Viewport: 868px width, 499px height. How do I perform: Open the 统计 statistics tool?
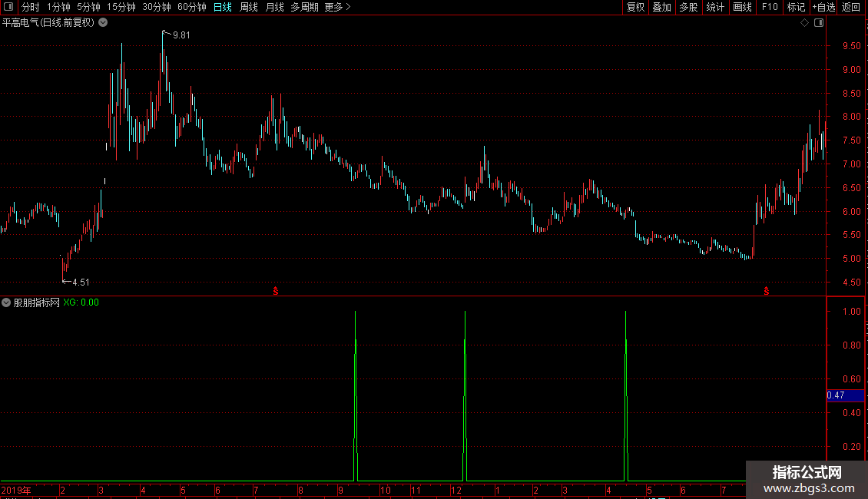(x=715, y=7)
